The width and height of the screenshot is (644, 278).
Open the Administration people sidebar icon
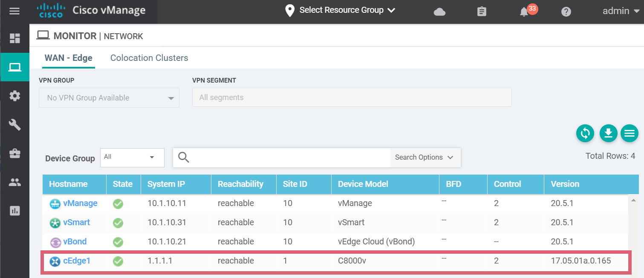[x=15, y=182]
